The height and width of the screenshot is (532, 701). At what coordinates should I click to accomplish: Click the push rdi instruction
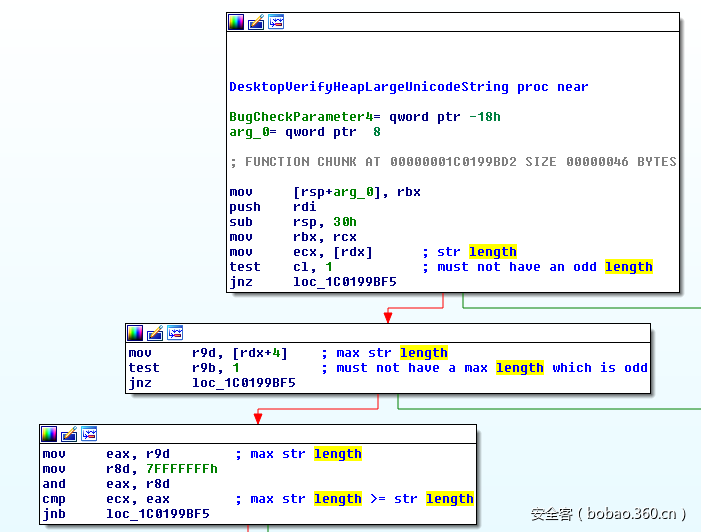coord(273,207)
